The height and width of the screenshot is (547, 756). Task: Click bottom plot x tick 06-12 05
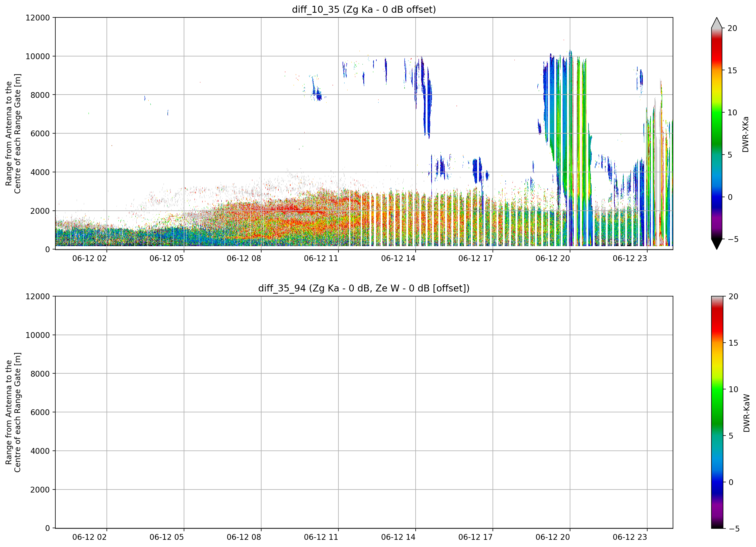167,537
